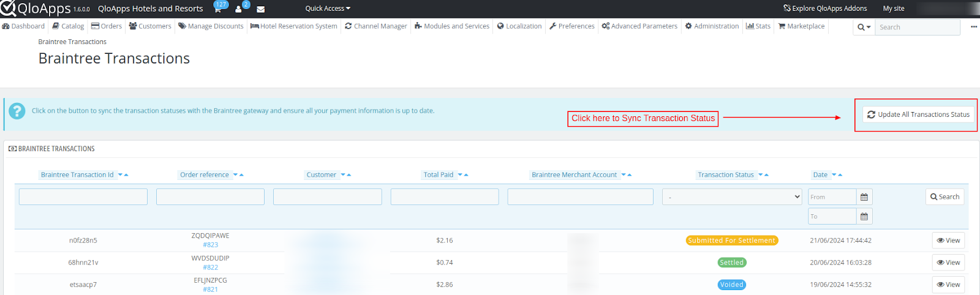Screen dimensions: 980x295
Task: Sort Transaction Status descending arrow
Action: click(761, 175)
